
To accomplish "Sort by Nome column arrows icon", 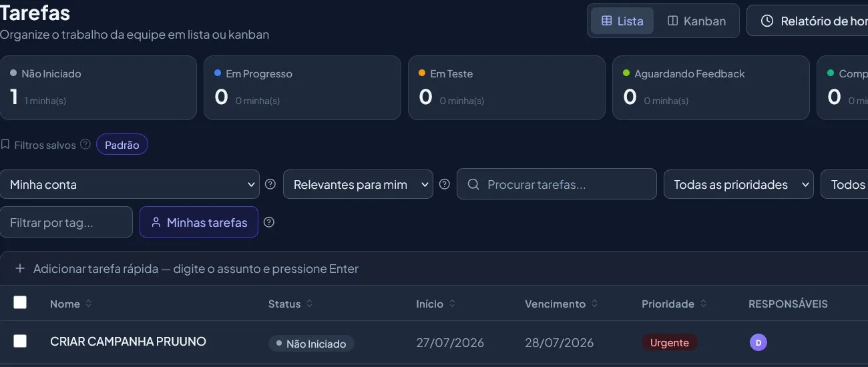I will click(x=89, y=304).
